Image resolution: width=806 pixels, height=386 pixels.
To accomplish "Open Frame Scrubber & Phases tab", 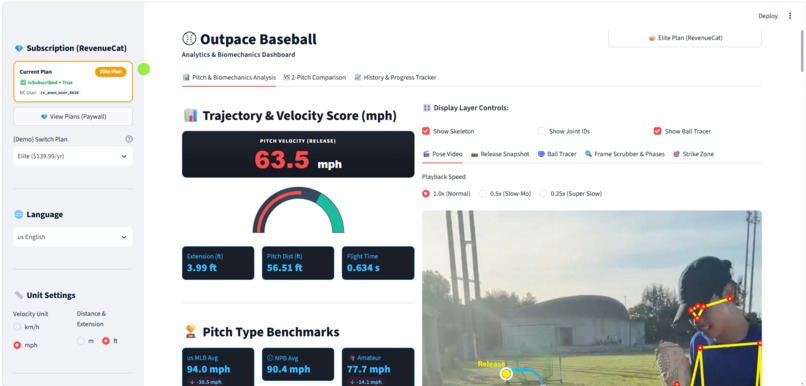I will 625,154.
